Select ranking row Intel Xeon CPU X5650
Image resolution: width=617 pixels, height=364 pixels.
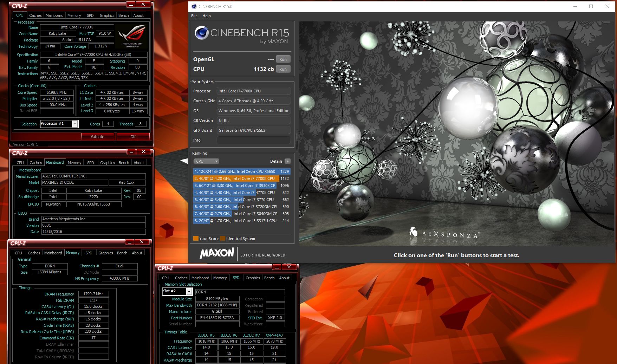(241, 171)
